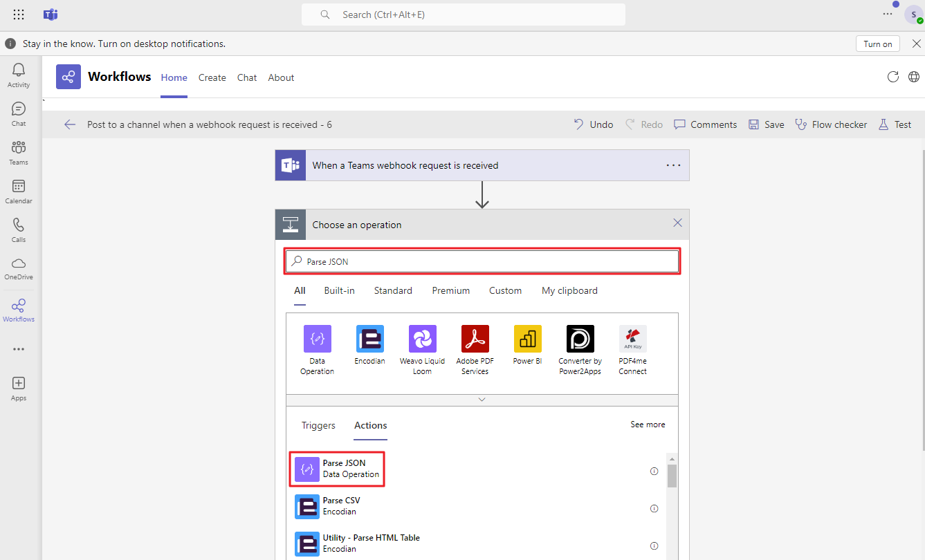The height and width of the screenshot is (560, 925).
Task: Click the Teams search bar
Action: [464, 15]
